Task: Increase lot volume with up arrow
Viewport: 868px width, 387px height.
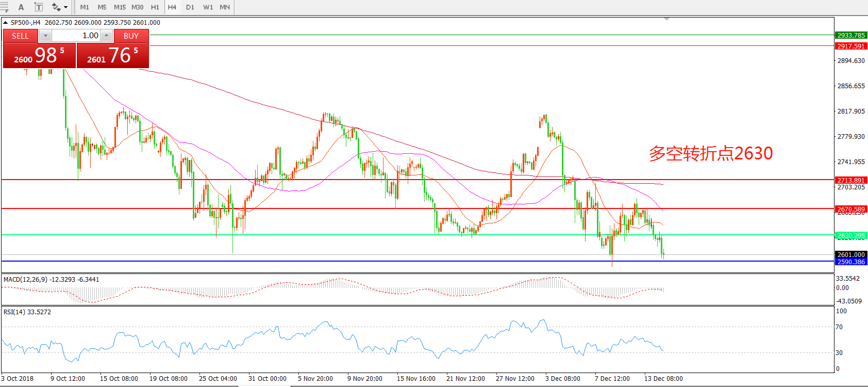Action: coord(106,36)
